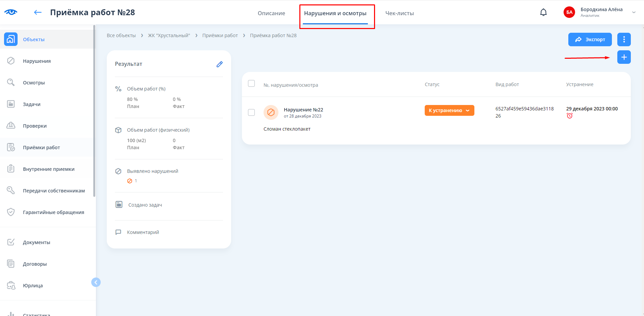644x316 pixels.
Task: Switch to the Чек-листы tab
Action: point(399,13)
